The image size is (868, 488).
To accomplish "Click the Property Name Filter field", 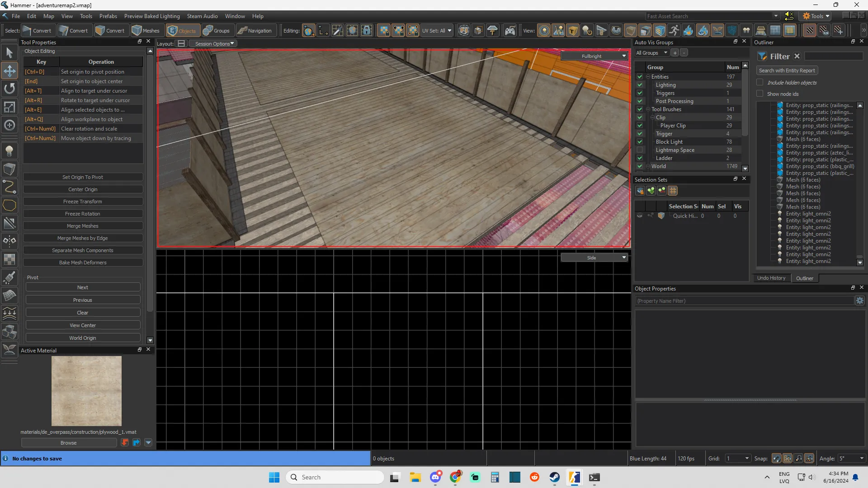I will 744,301.
